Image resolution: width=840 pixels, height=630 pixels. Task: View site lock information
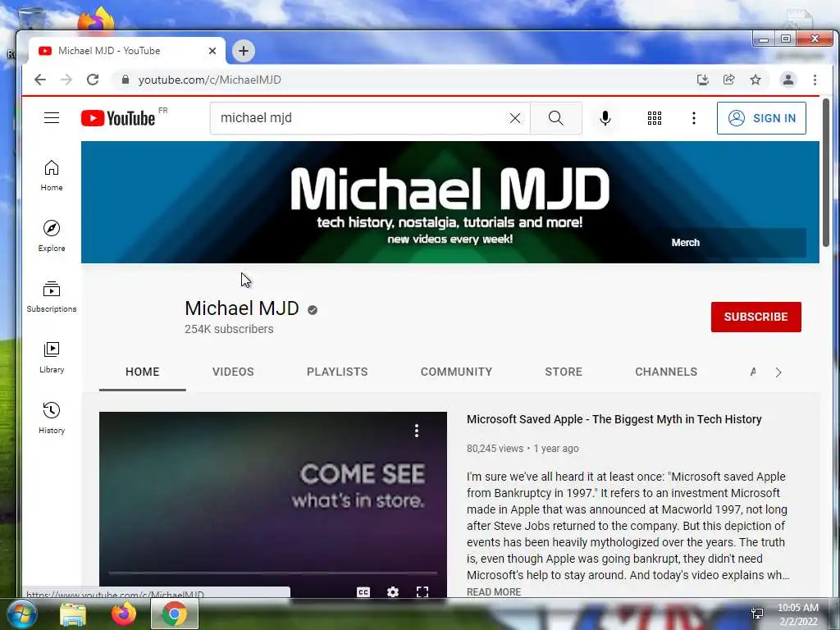126,80
